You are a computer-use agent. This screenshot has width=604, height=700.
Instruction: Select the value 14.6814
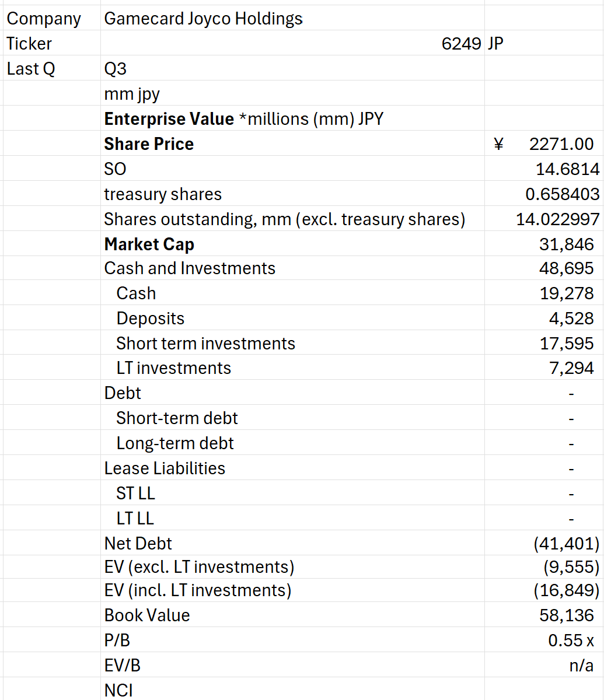coord(567,169)
